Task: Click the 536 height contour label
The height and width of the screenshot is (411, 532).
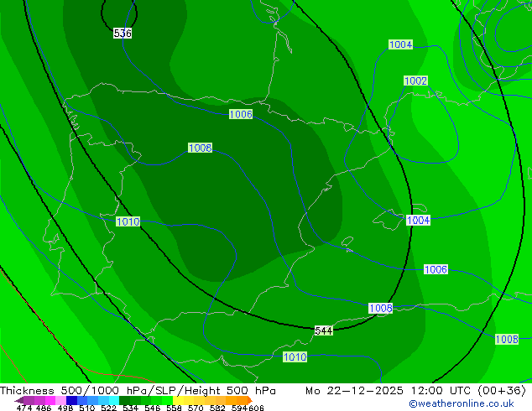Action: [x=123, y=34]
